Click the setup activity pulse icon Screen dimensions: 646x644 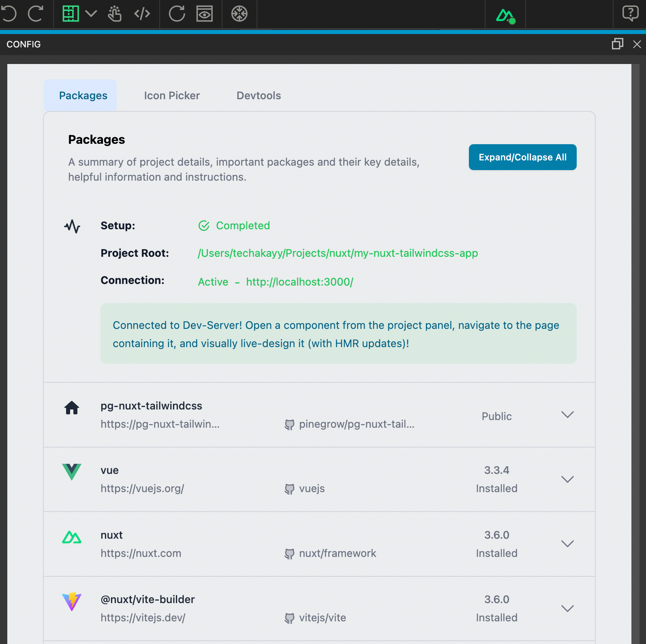[72, 226]
